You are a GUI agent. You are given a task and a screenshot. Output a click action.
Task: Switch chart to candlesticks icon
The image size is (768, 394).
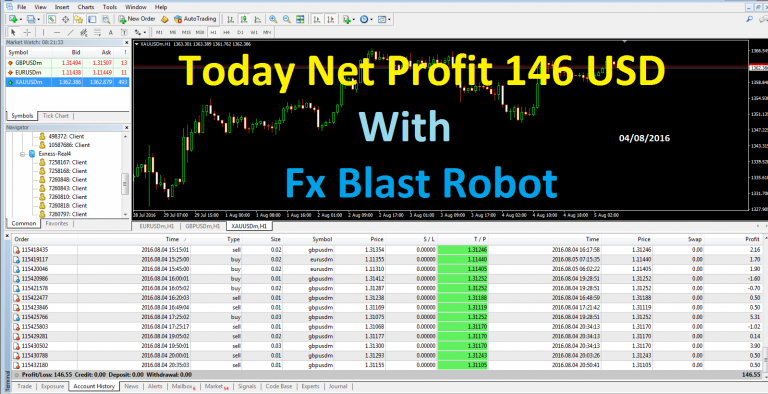coord(244,19)
